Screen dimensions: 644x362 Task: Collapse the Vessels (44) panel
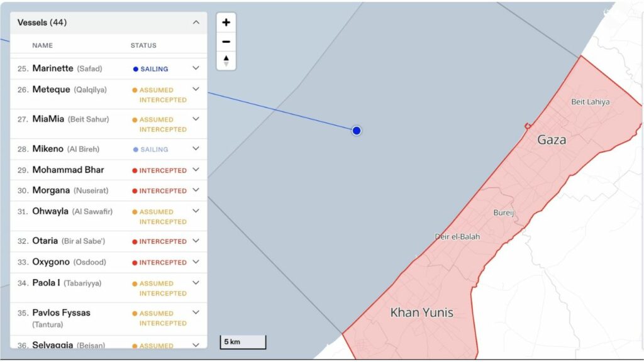[x=196, y=23]
